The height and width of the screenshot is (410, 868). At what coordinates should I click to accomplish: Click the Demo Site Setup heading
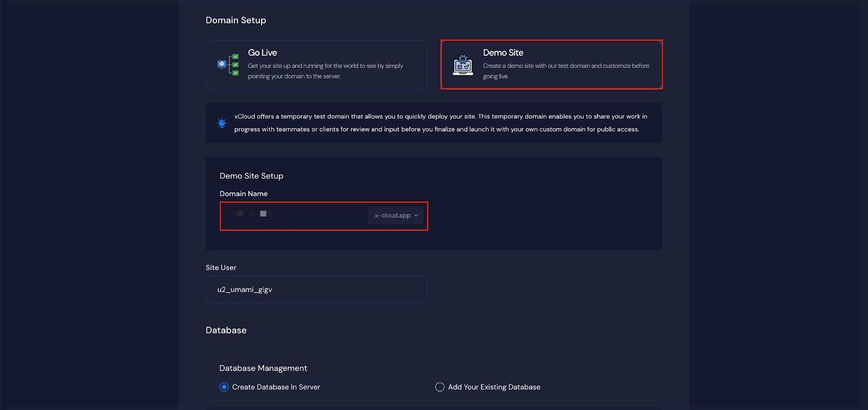(x=251, y=176)
